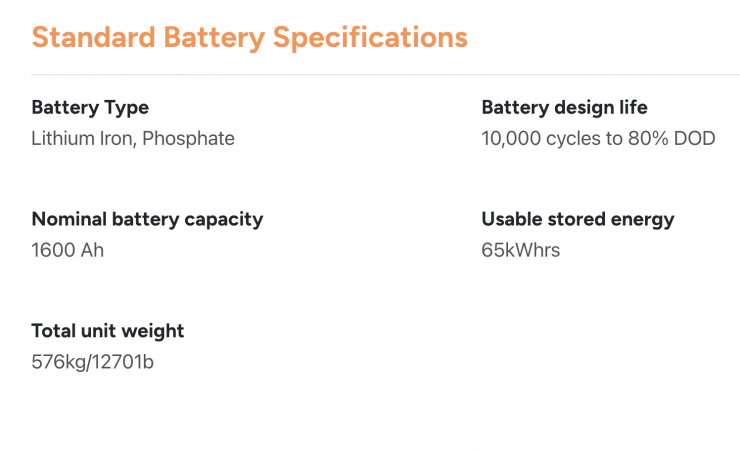Click the Standard Battery Specifications heading

pos(249,38)
